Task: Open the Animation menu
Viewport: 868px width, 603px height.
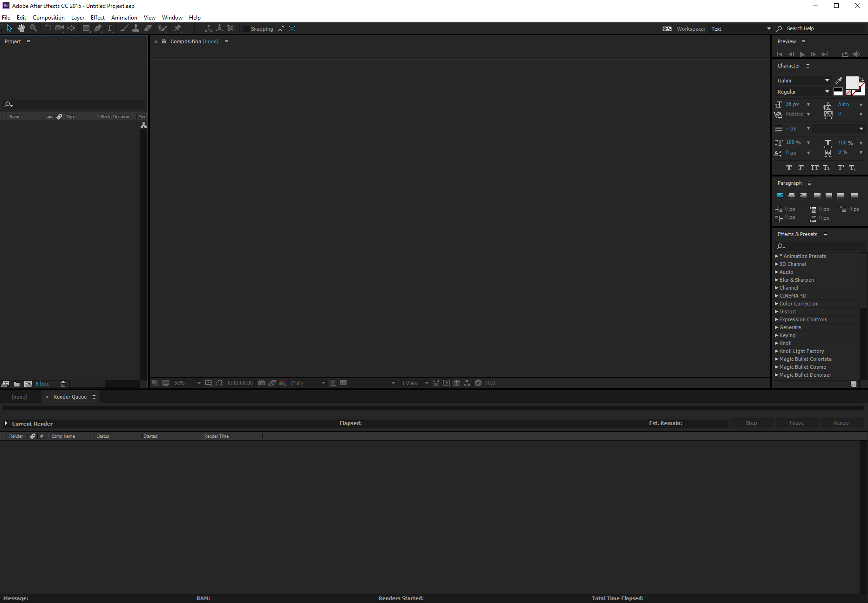Action: click(x=124, y=18)
